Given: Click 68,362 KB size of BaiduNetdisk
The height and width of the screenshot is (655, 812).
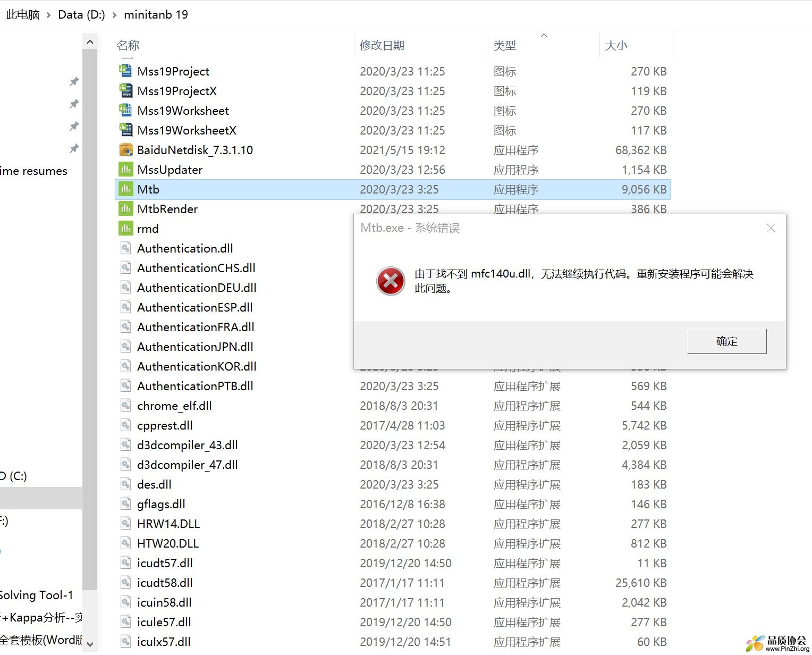Looking at the screenshot, I should (x=641, y=150).
